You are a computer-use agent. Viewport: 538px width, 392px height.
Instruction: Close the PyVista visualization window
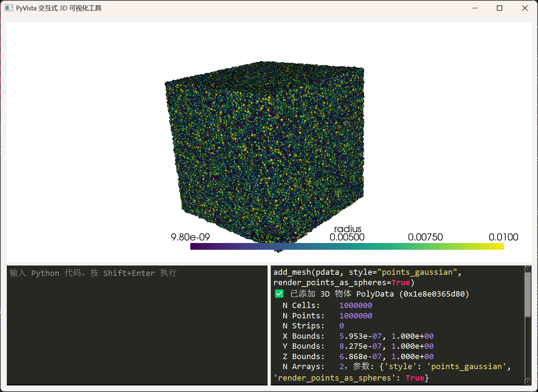click(x=524, y=8)
